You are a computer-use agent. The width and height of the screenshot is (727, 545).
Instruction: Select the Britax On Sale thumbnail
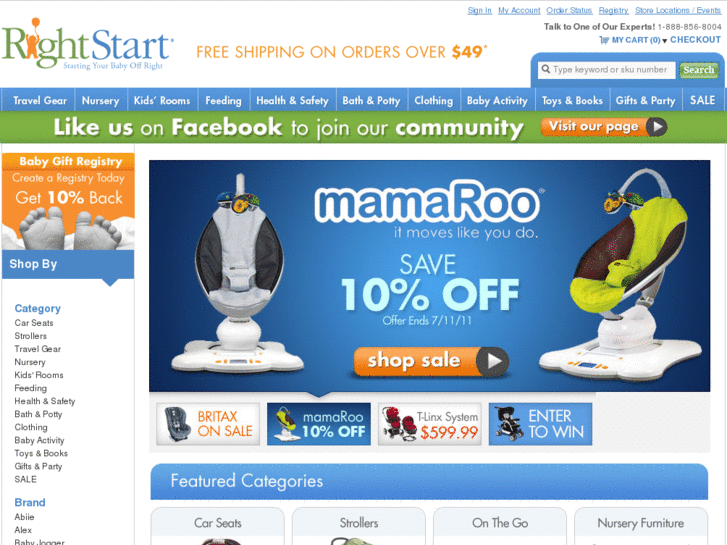coord(208,424)
